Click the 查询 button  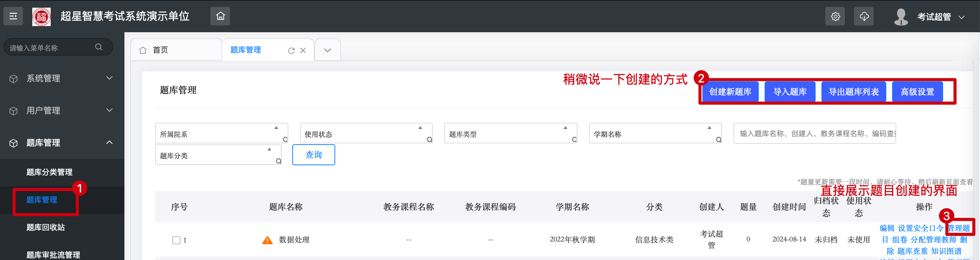(x=313, y=155)
